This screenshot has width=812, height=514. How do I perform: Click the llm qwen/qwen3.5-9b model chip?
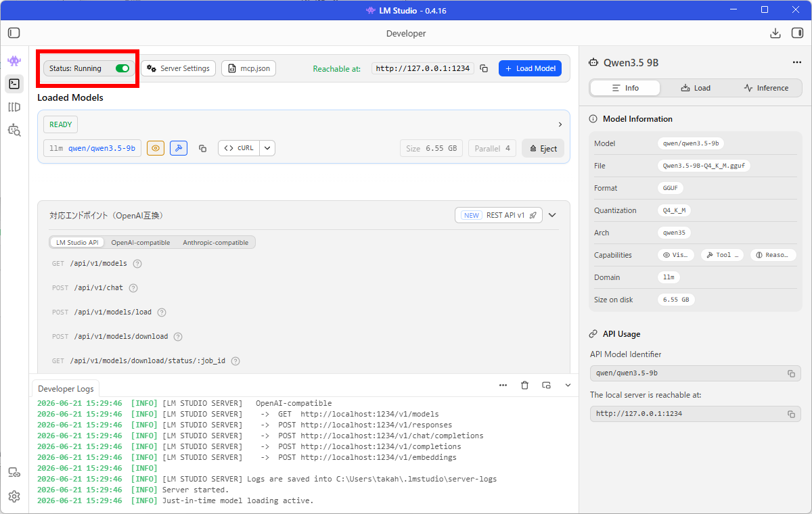coord(92,148)
